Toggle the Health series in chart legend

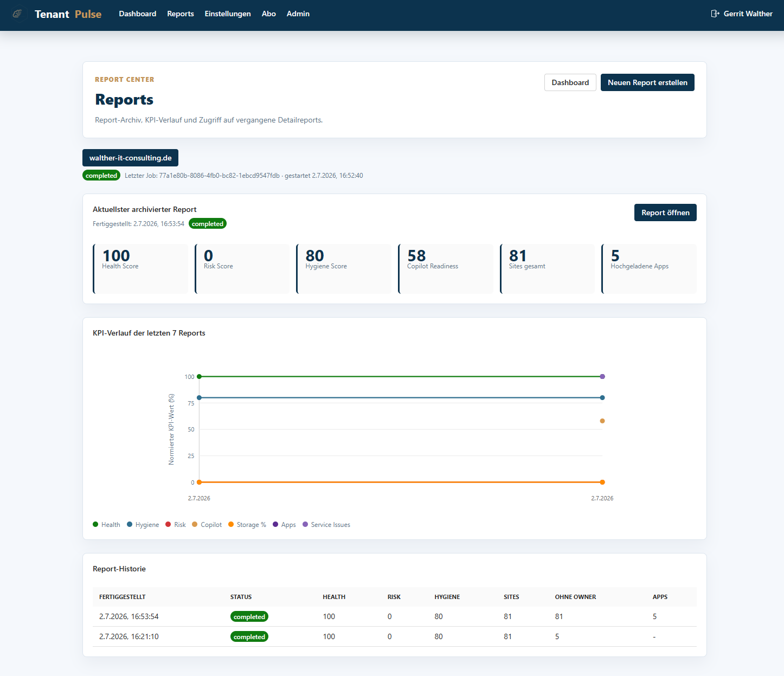(x=106, y=525)
